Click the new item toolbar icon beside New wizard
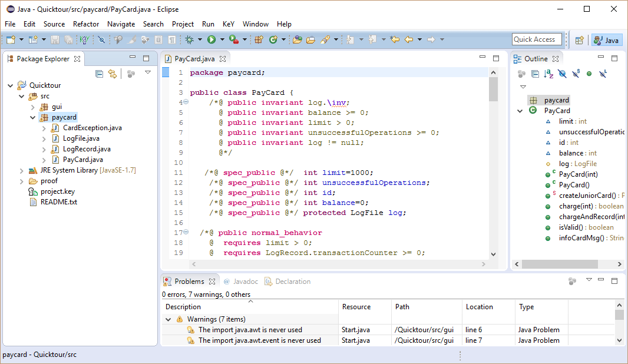 [x=33, y=39]
